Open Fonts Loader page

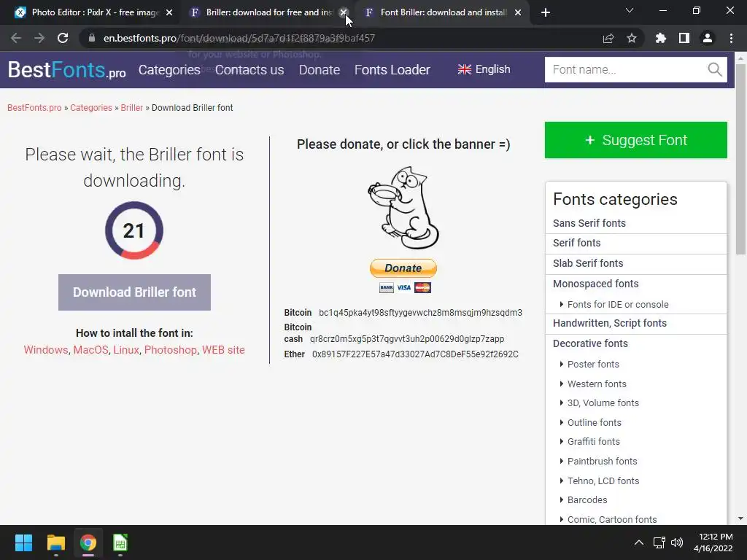coord(392,70)
